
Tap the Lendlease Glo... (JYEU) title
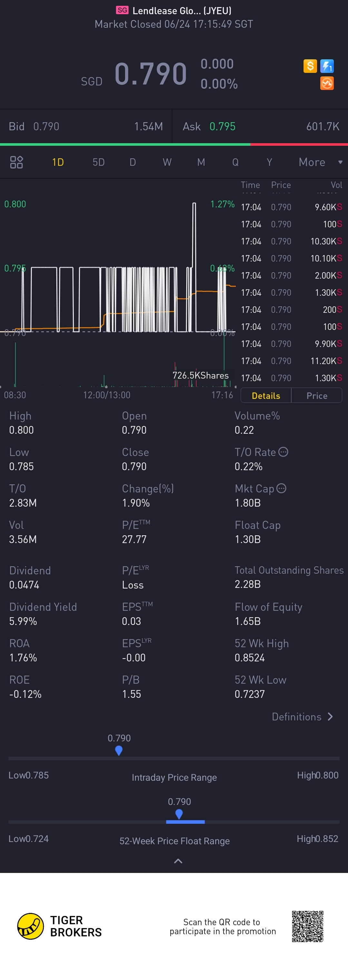(x=182, y=11)
